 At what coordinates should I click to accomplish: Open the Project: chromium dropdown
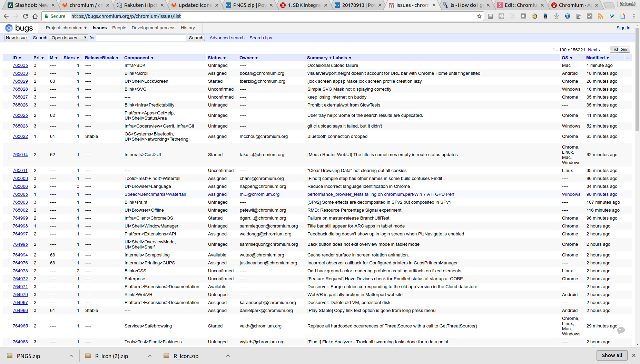[x=66, y=28]
